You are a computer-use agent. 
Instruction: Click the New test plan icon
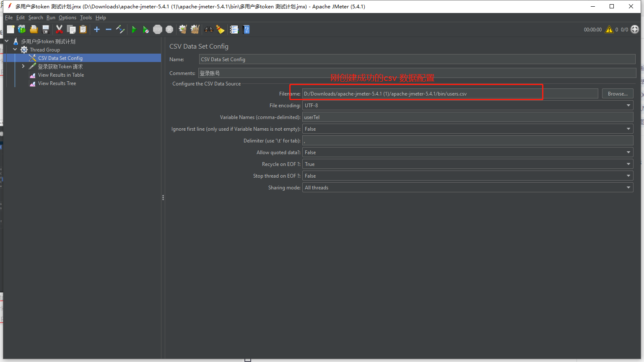coord(10,29)
